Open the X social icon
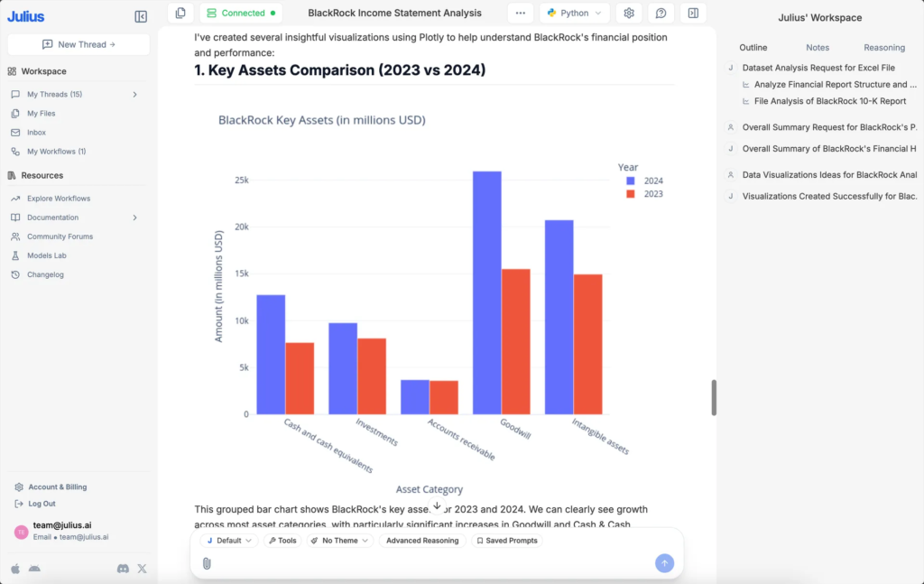The image size is (924, 584). coord(142,569)
